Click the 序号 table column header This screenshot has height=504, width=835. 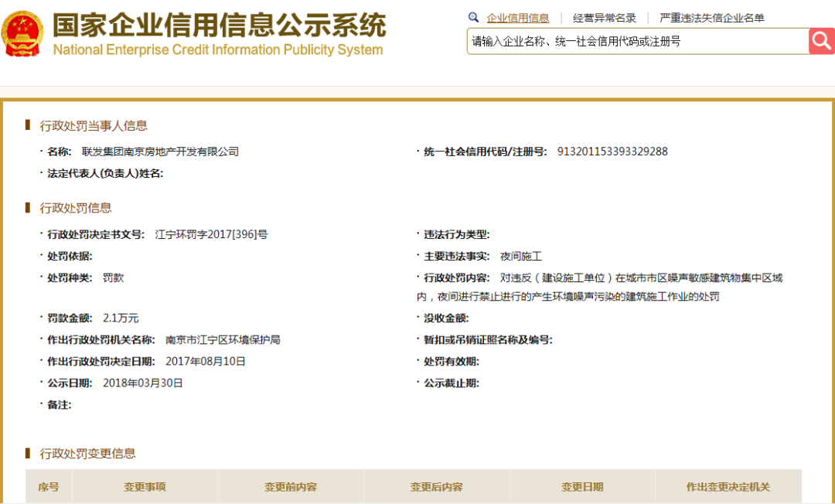[x=49, y=487]
